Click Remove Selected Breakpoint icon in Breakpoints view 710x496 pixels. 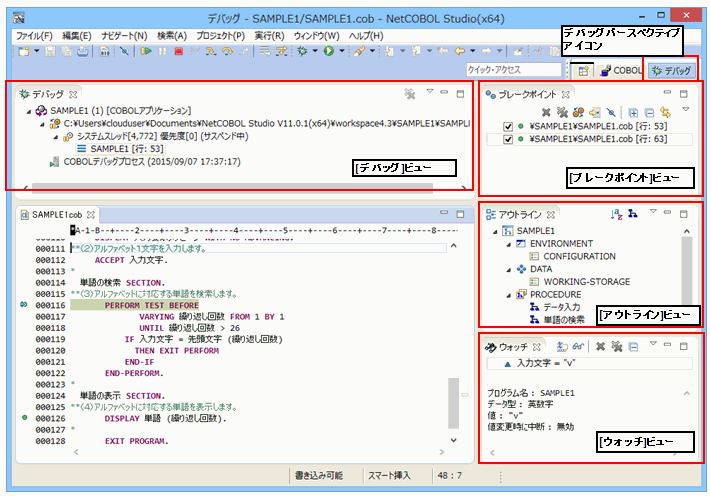546,112
